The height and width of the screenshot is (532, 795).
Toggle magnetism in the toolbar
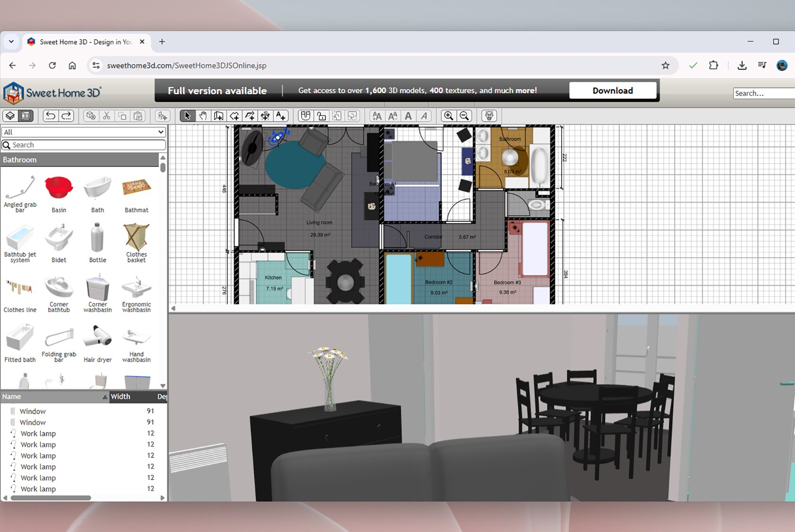pos(305,116)
